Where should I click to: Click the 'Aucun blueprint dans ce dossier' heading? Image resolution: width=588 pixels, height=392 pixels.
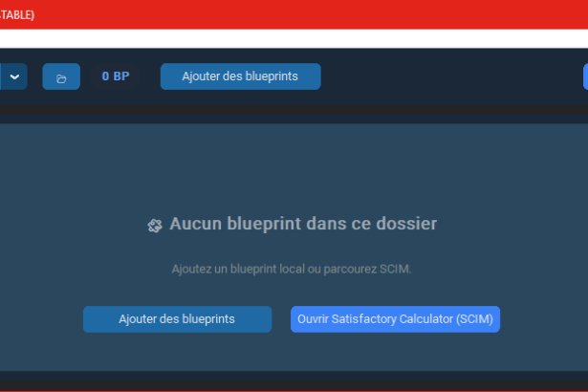coord(302,225)
